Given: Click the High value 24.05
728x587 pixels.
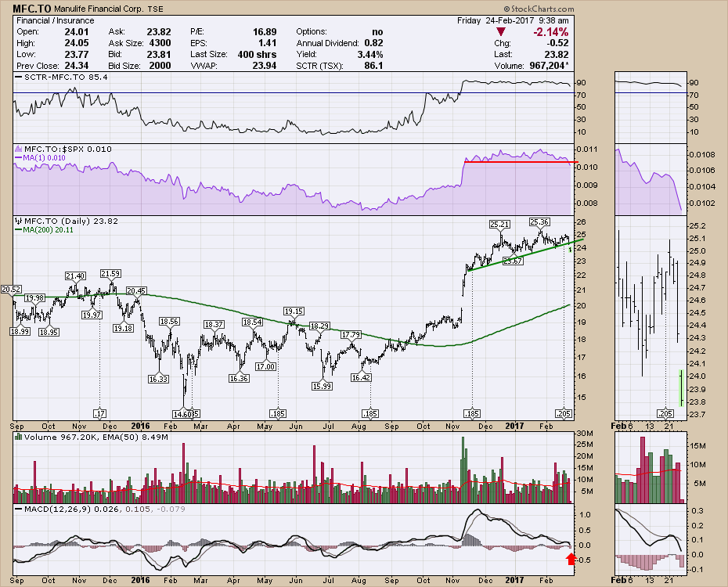Looking at the screenshot, I should pyautogui.click(x=77, y=43).
